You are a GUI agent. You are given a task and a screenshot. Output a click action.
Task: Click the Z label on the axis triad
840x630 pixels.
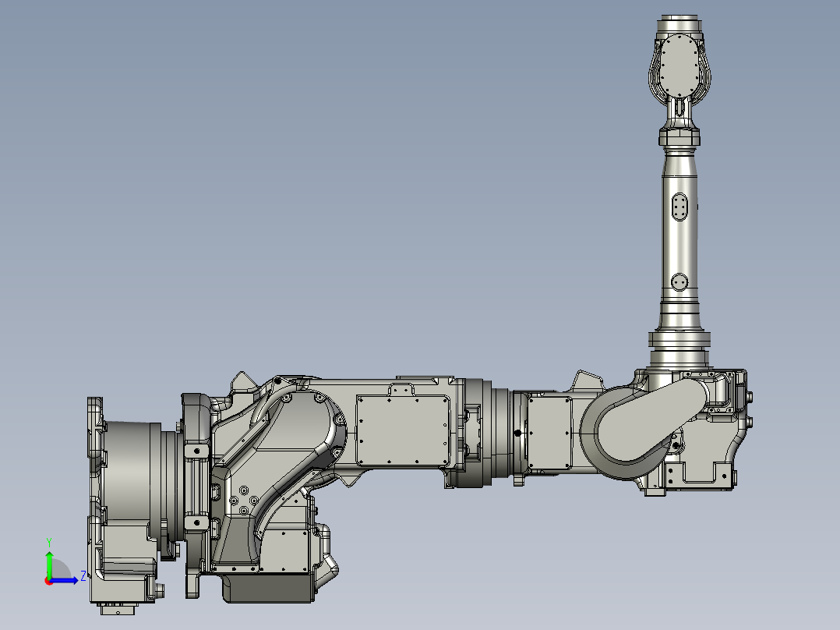(83, 575)
